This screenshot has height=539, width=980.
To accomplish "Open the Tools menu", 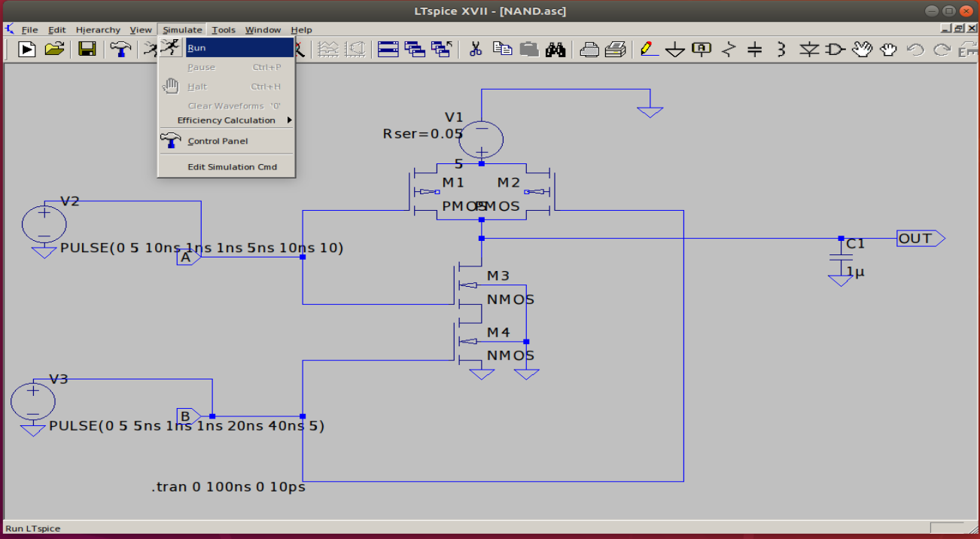I will coord(223,29).
